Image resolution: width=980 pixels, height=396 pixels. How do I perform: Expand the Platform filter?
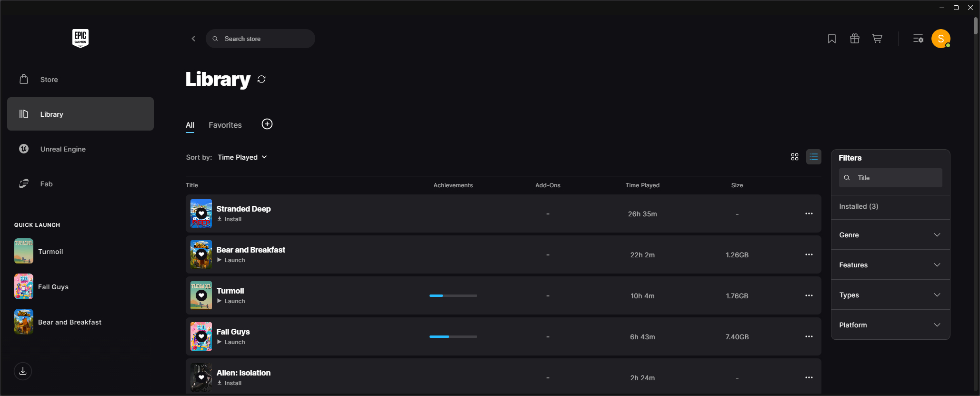tap(890, 325)
